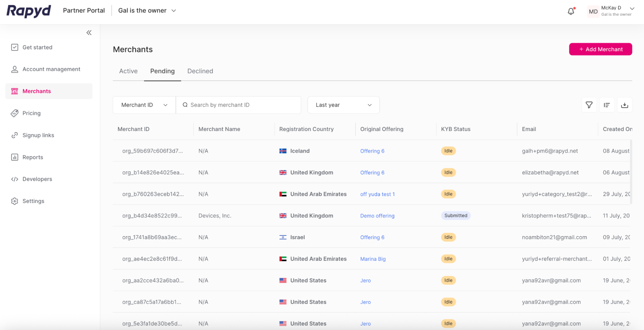
Task: Click the download export icon
Action: (624, 105)
